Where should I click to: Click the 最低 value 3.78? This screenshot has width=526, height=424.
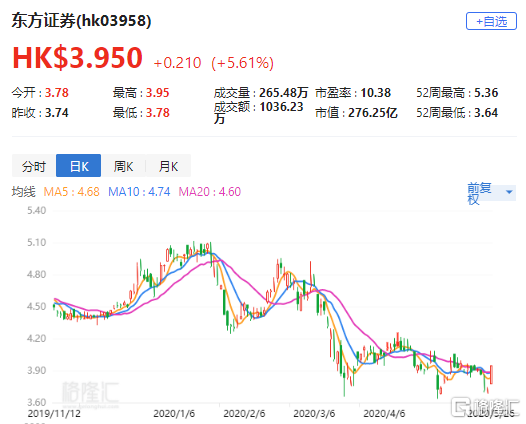pyautogui.click(x=158, y=113)
